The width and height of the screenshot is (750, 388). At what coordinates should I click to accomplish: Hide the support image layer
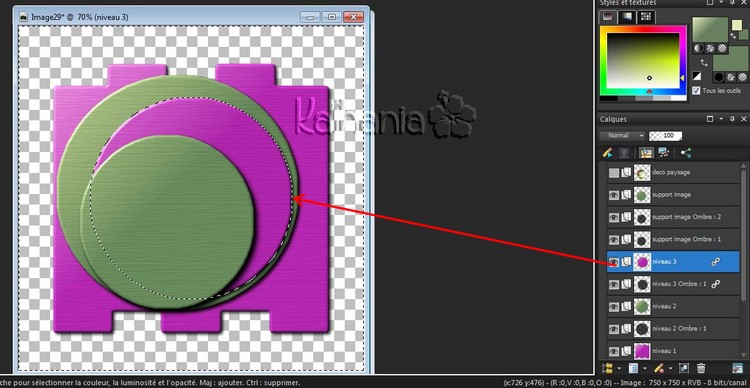(614, 195)
